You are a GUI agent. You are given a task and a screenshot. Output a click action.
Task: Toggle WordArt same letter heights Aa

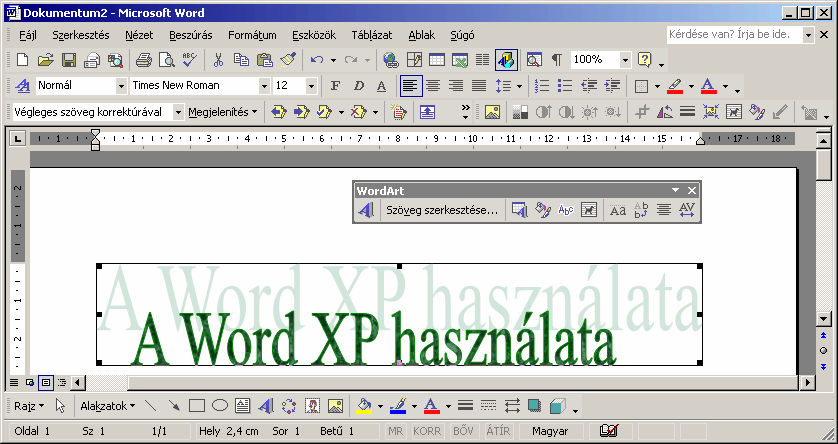[x=618, y=211]
